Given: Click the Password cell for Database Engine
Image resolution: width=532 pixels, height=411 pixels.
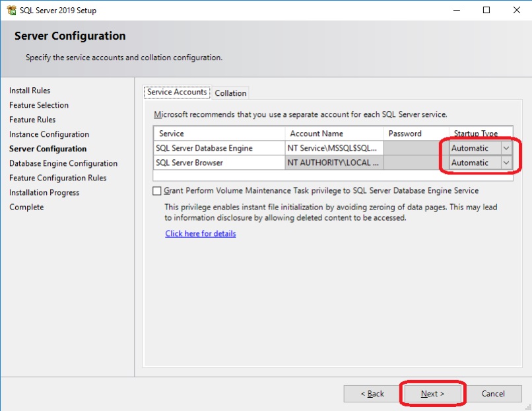Looking at the screenshot, I should [x=416, y=148].
